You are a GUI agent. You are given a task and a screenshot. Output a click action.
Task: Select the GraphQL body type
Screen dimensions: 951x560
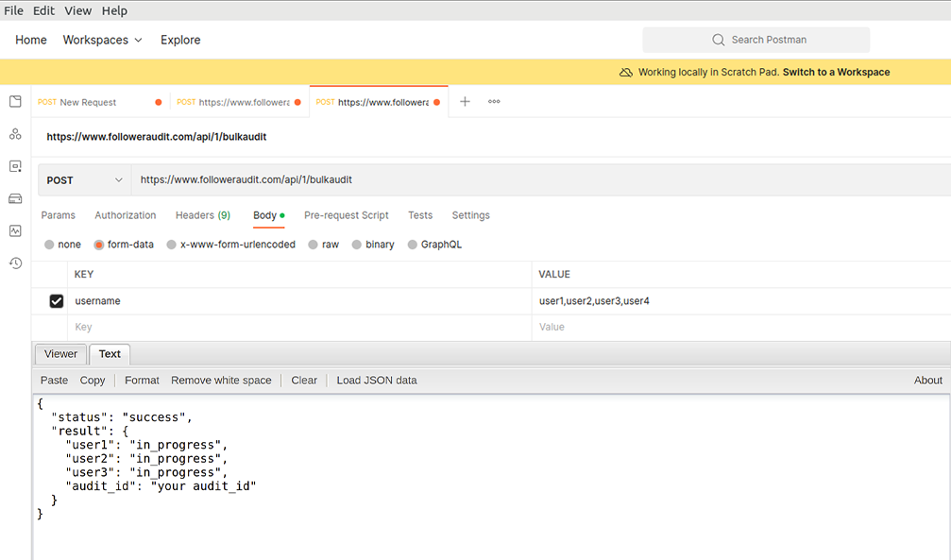click(x=413, y=245)
